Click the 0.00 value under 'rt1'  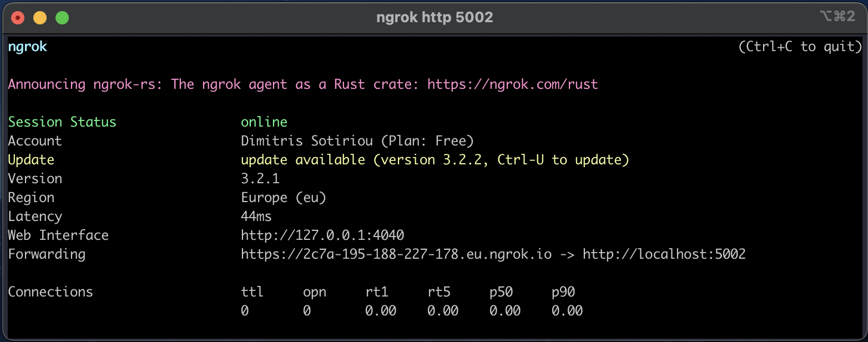[381, 311]
